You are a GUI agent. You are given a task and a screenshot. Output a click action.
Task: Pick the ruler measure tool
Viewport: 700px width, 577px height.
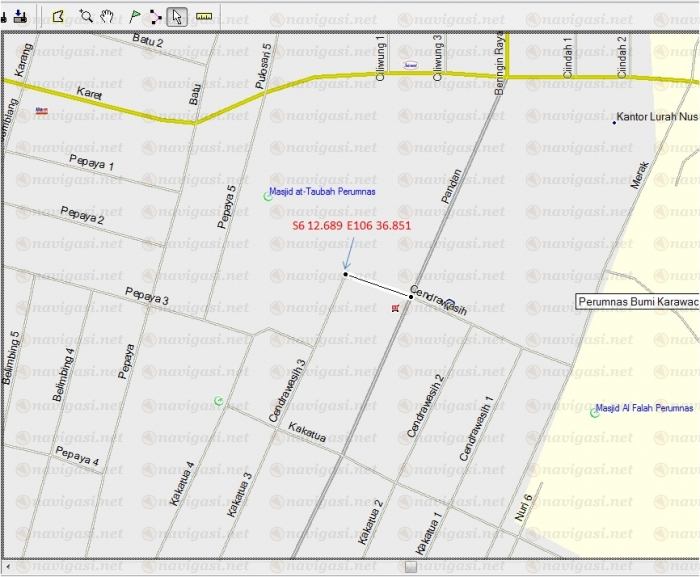(x=205, y=16)
